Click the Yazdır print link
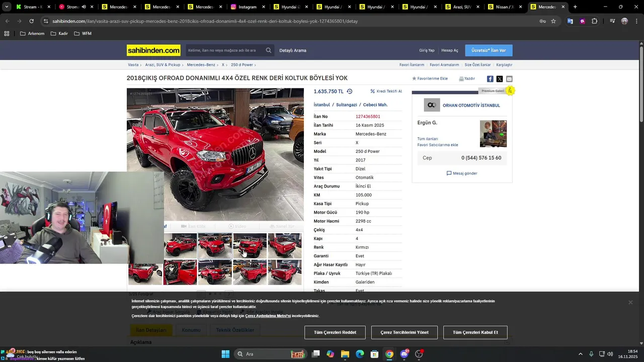 point(467,78)
